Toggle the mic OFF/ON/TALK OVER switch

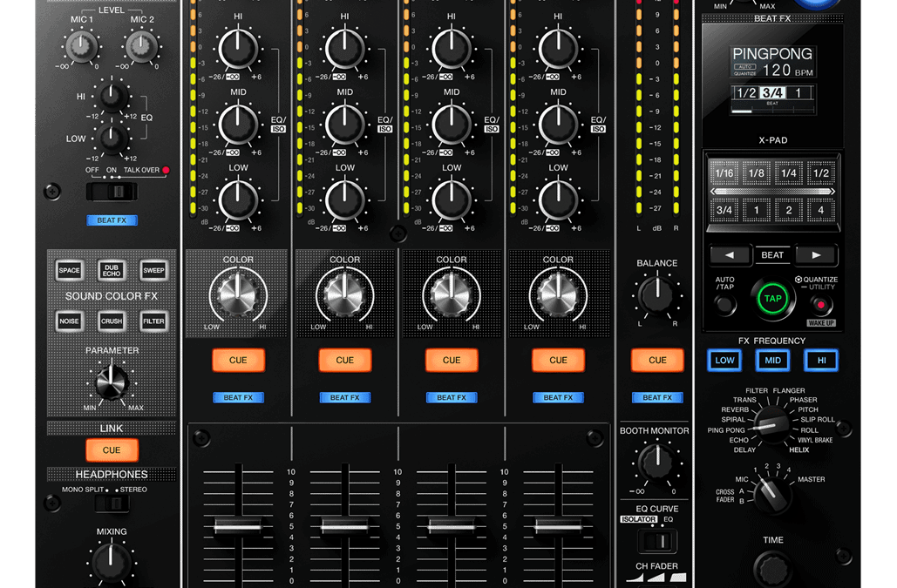click(111, 192)
